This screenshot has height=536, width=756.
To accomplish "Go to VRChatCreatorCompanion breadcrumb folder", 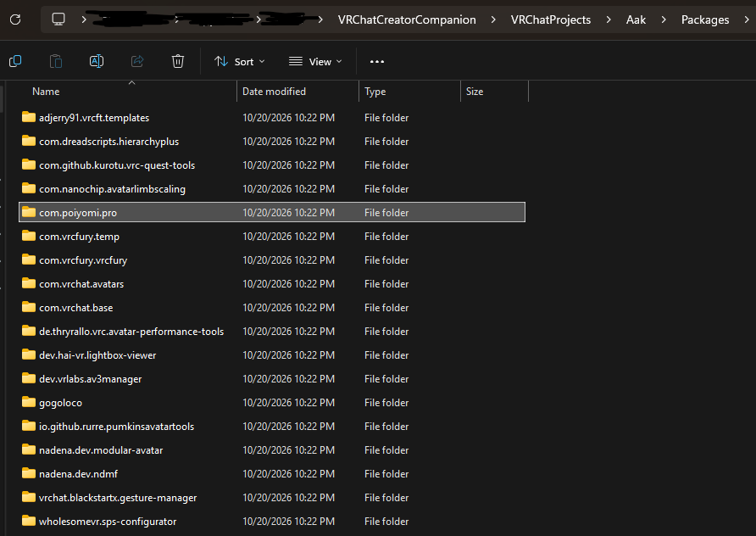I will pos(407,20).
